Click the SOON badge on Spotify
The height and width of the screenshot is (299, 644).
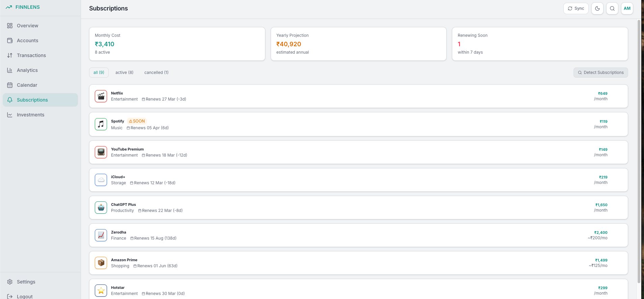pyautogui.click(x=137, y=121)
